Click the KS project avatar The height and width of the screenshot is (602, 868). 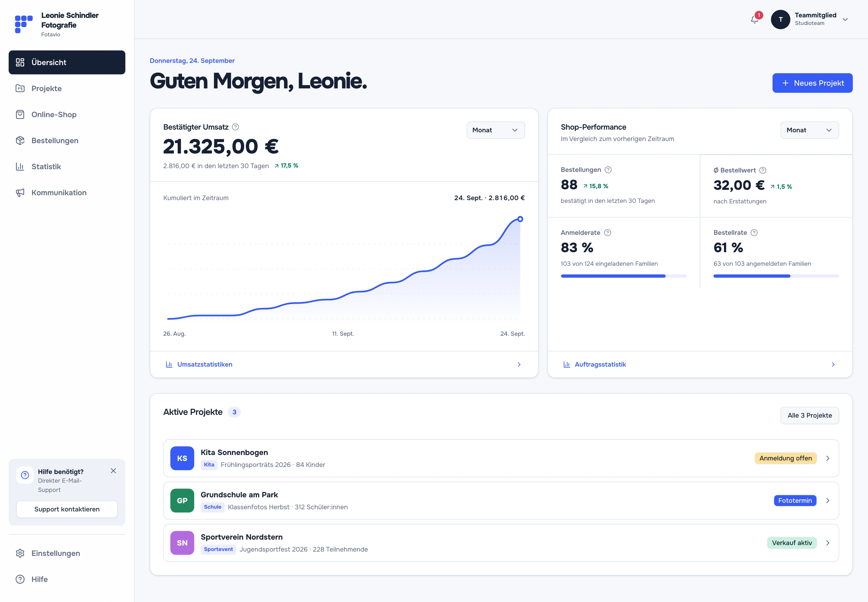pos(182,458)
